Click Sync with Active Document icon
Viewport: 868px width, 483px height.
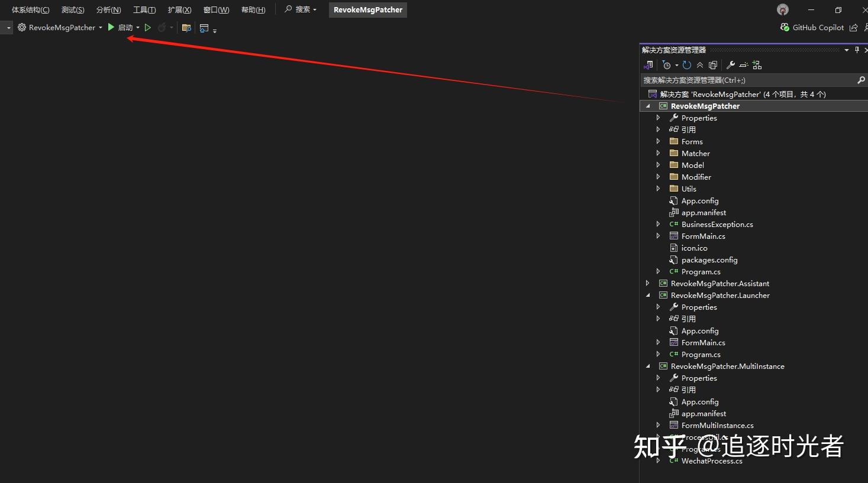point(648,65)
